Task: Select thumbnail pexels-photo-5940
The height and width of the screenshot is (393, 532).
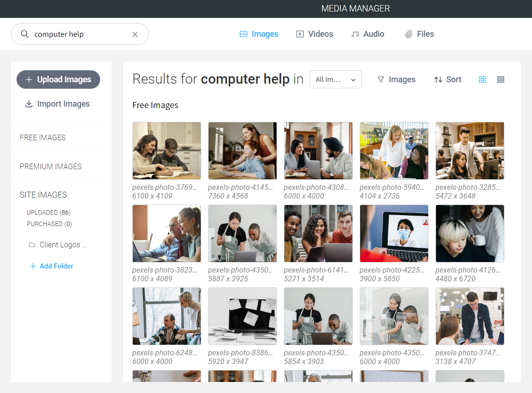Action: [x=394, y=151]
